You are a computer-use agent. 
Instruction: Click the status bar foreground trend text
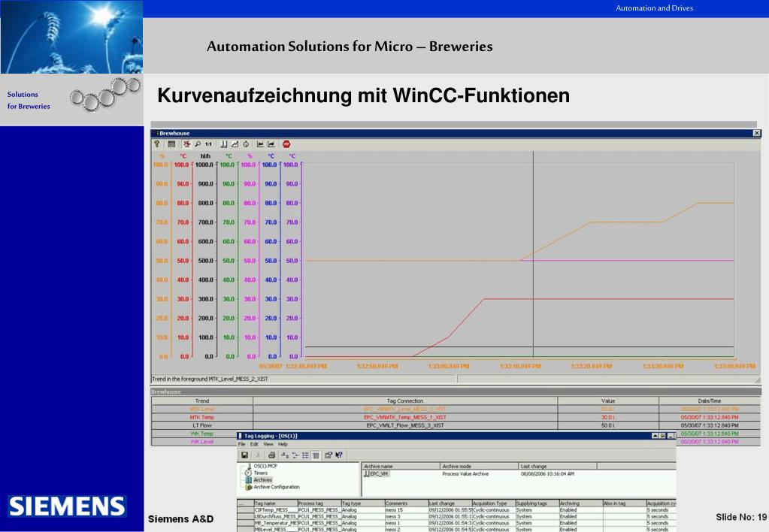coord(210,379)
